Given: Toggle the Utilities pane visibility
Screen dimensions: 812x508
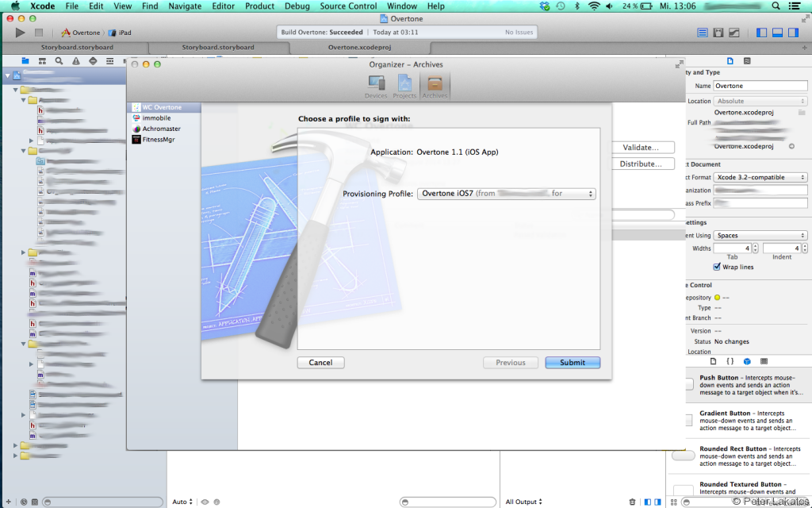Looking at the screenshot, I should [x=793, y=33].
